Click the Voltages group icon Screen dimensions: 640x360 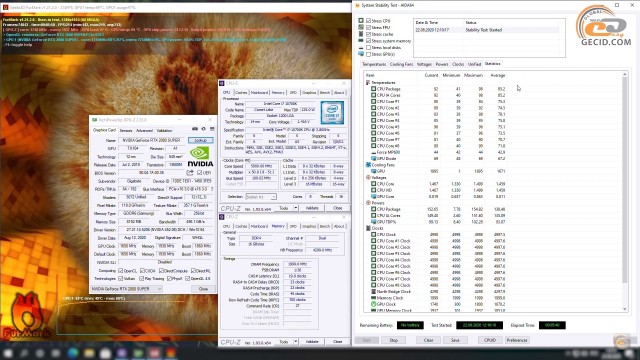(368, 178)
